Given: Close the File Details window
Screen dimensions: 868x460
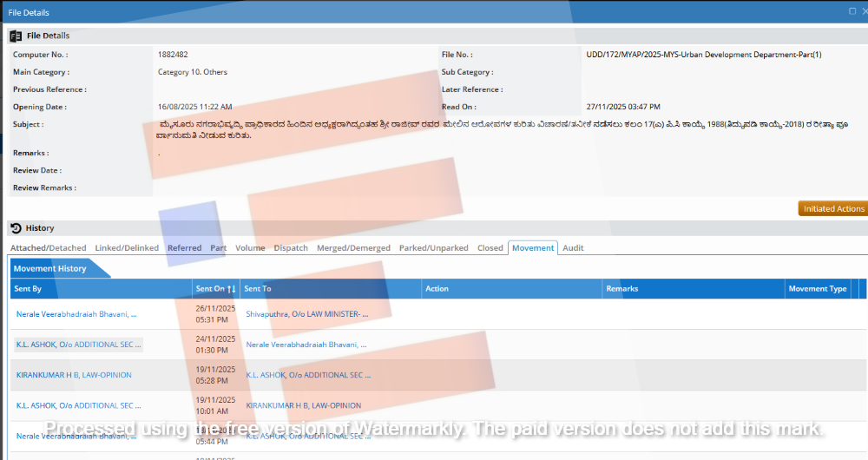Looking at the screenshot, I should (x=865, y=12).
